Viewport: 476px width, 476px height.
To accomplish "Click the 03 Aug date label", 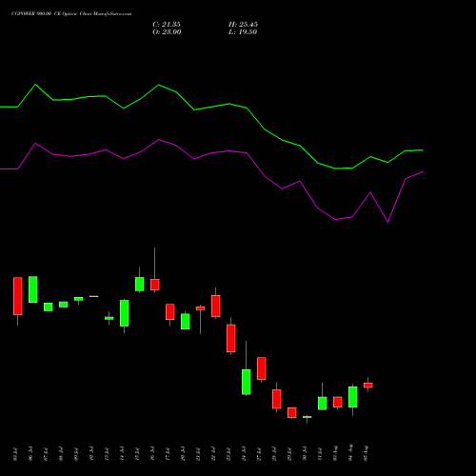I will click(335, 453).
